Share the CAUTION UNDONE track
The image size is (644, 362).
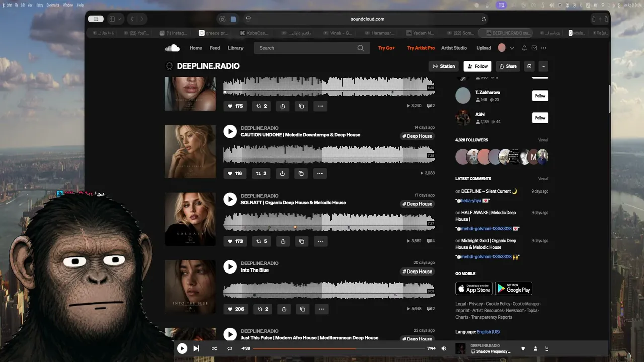point(283,173)
